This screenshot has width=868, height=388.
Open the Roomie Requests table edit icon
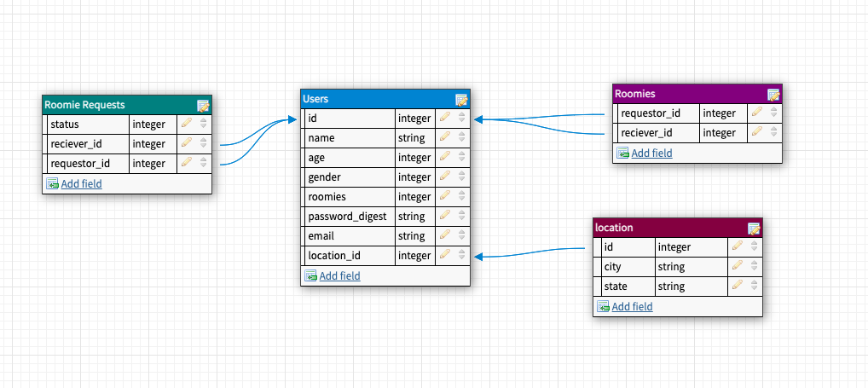203,105
